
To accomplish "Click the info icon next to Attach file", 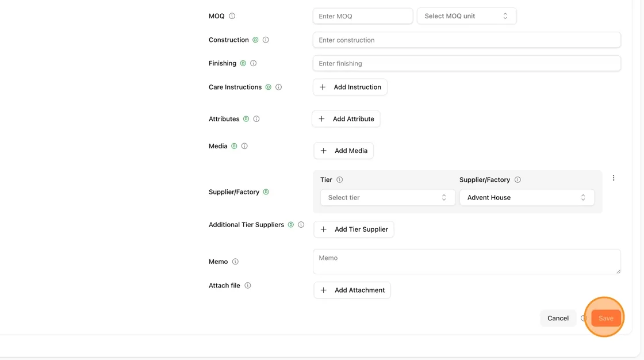I will click(x=248, y=285).
